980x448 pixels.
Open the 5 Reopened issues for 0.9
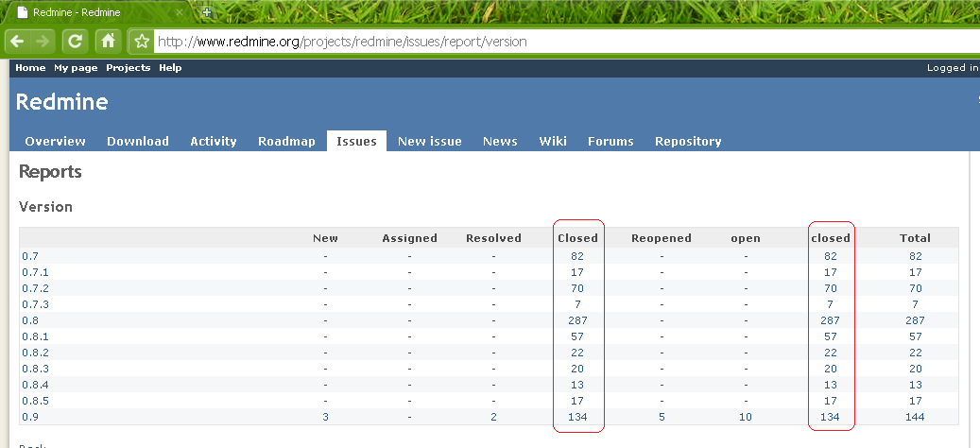click(x=662, y=418)
